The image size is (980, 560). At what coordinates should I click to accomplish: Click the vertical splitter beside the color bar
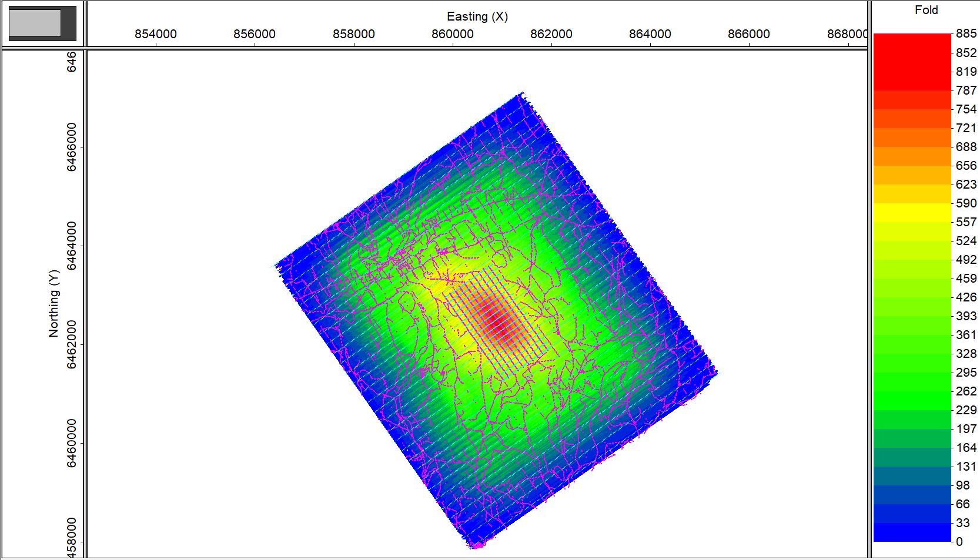coord(869,280)
